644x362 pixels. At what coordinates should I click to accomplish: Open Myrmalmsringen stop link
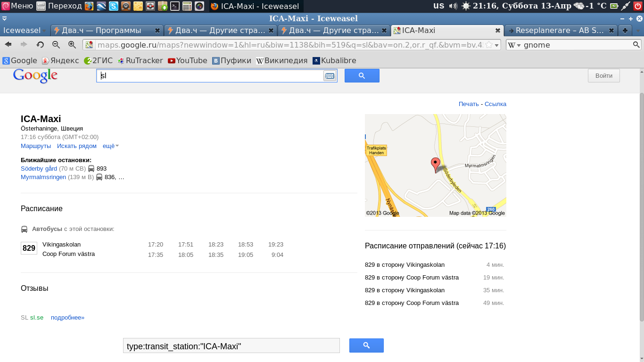click(43, 177)
